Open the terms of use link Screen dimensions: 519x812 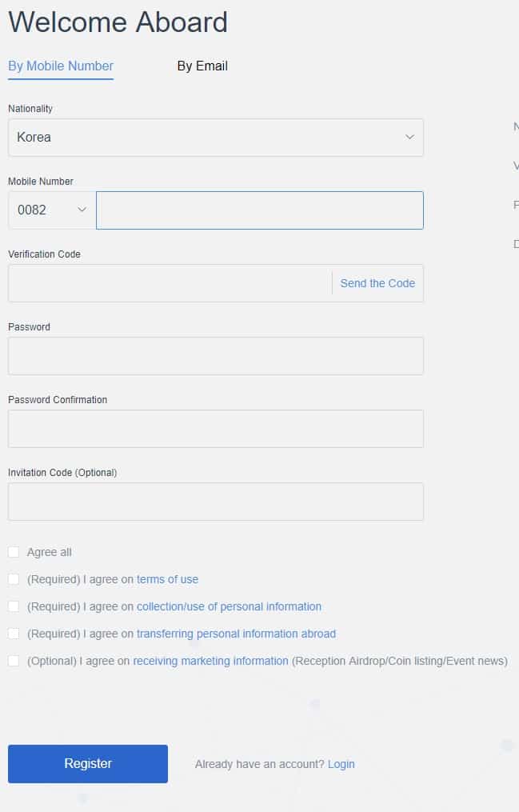[x=168, y=579]
